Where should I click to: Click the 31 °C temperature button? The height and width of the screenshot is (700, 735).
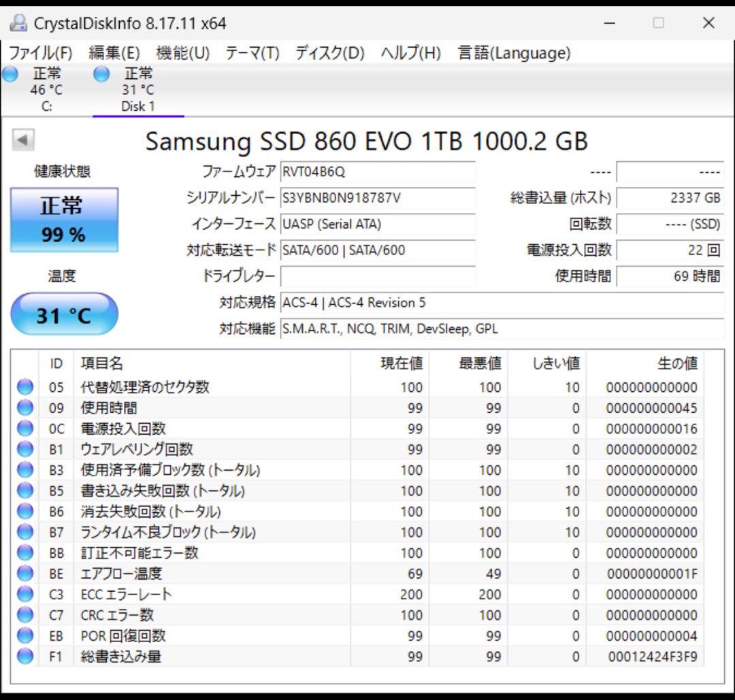64,314
